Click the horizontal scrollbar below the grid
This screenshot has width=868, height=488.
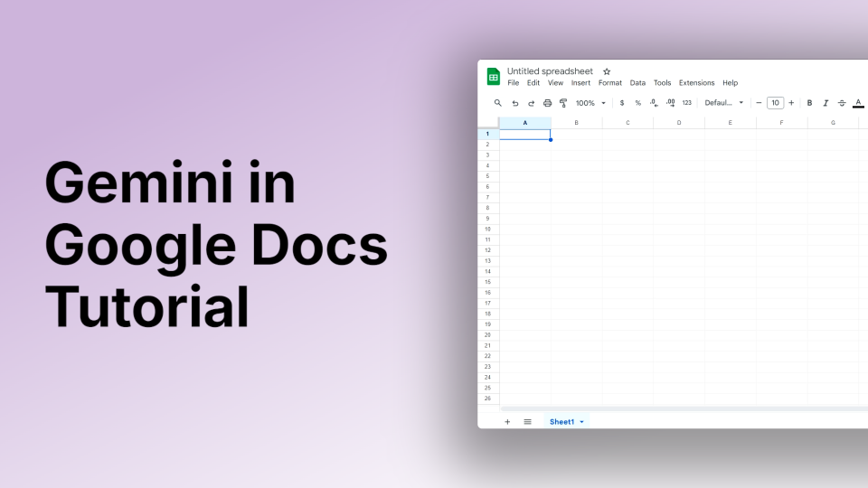(684, 408)
